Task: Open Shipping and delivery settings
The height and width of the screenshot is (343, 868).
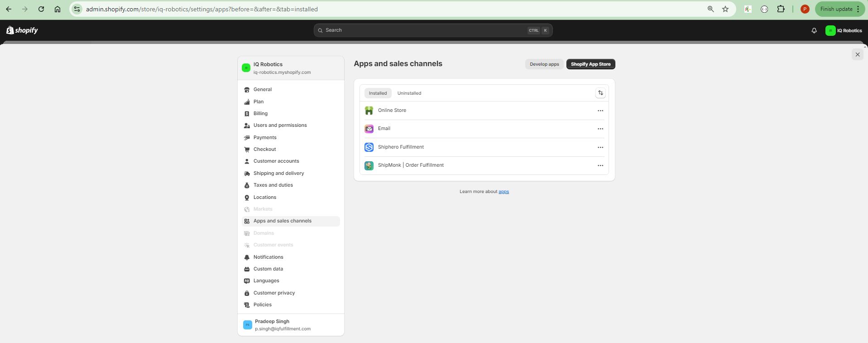Action: click(x=278, y=173)
